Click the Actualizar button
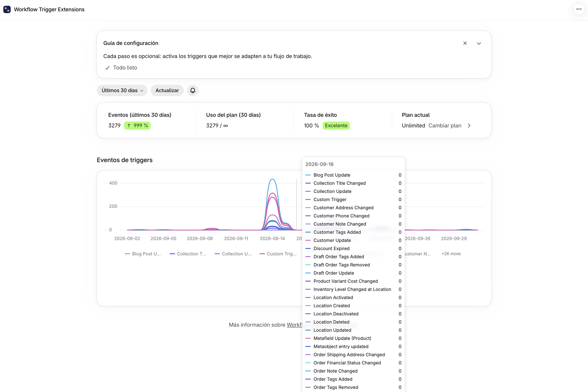Viewport: 588px width, 392px height. click(167, 90)
